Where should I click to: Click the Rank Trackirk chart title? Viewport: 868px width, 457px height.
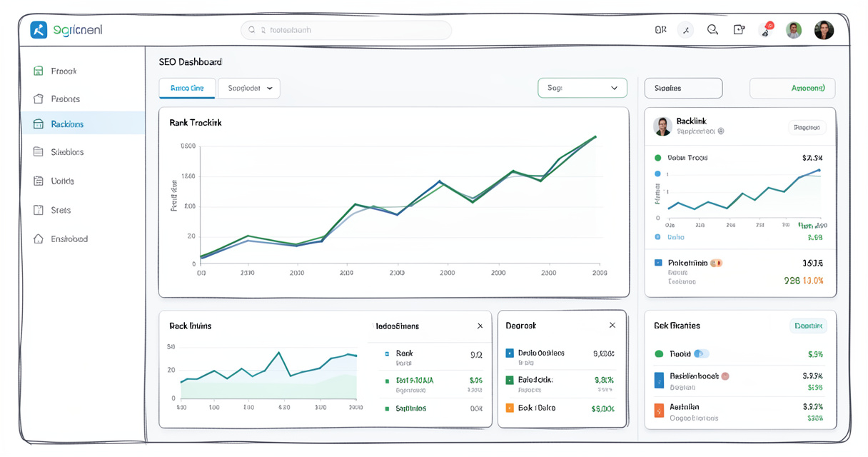[196, 123]
